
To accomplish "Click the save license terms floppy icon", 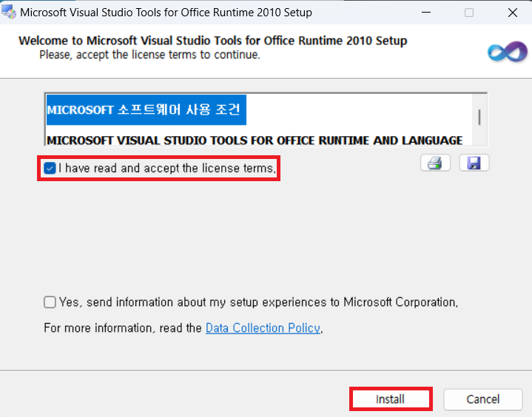I will [x=474, y=163].
